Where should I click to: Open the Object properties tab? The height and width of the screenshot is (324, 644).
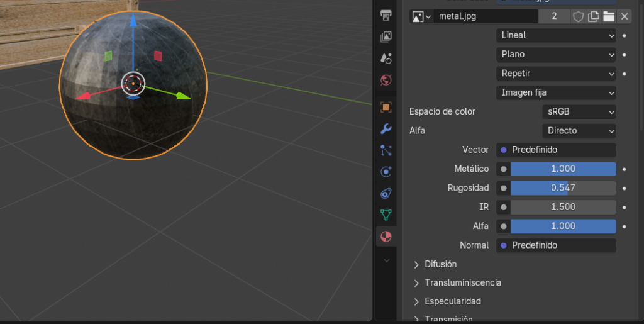click(x=386, y=107)
